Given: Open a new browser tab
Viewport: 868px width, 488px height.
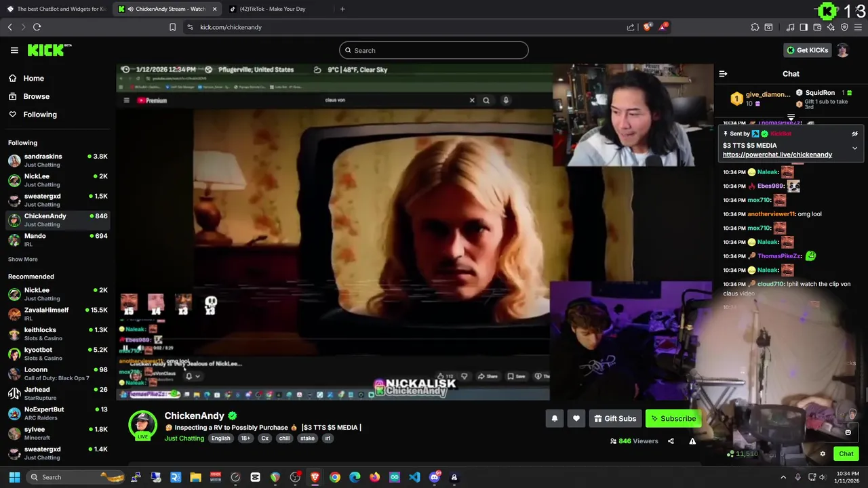Looking at the screenshot, I should (342, 9).
